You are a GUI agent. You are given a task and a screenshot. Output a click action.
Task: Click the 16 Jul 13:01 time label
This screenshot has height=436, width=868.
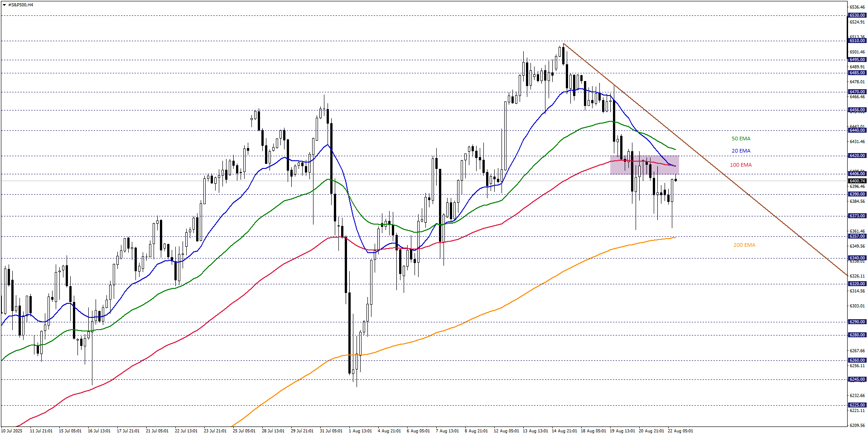pos(99,431)
